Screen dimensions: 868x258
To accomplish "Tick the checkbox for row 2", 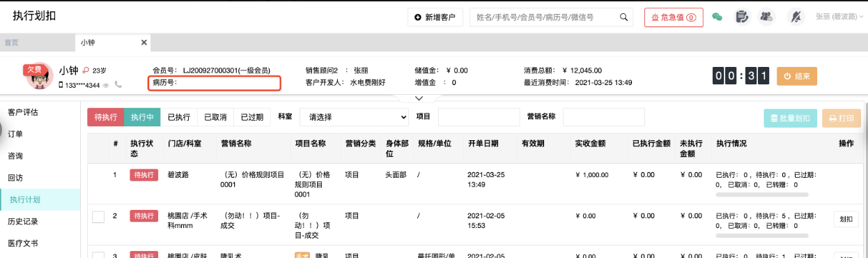I will point(98,217).
